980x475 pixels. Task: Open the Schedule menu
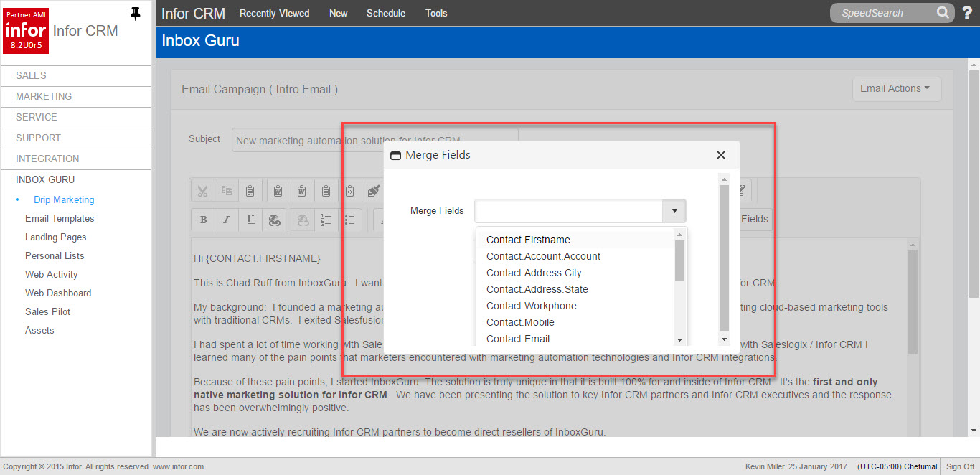pos(385,13)
